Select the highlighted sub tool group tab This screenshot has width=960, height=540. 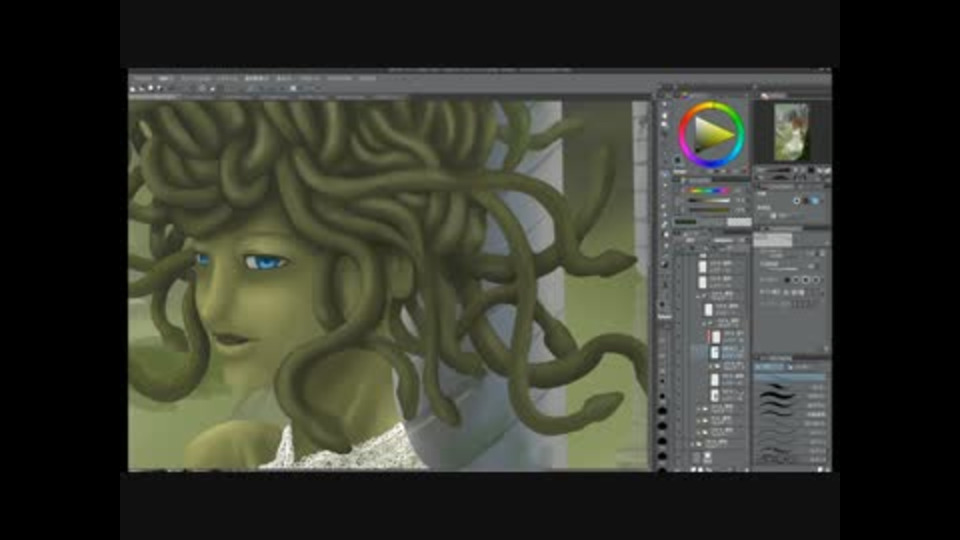[770, 367]
